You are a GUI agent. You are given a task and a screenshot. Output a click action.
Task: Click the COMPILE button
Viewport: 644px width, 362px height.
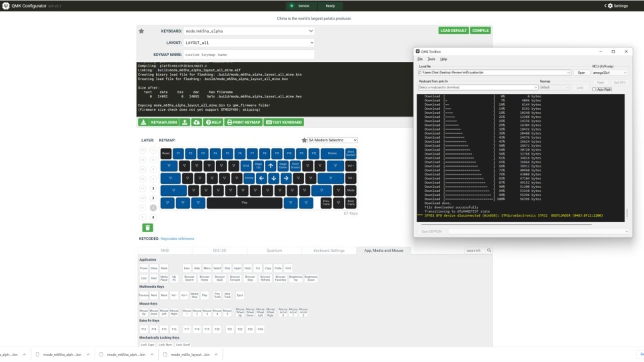tap(480, 31)
